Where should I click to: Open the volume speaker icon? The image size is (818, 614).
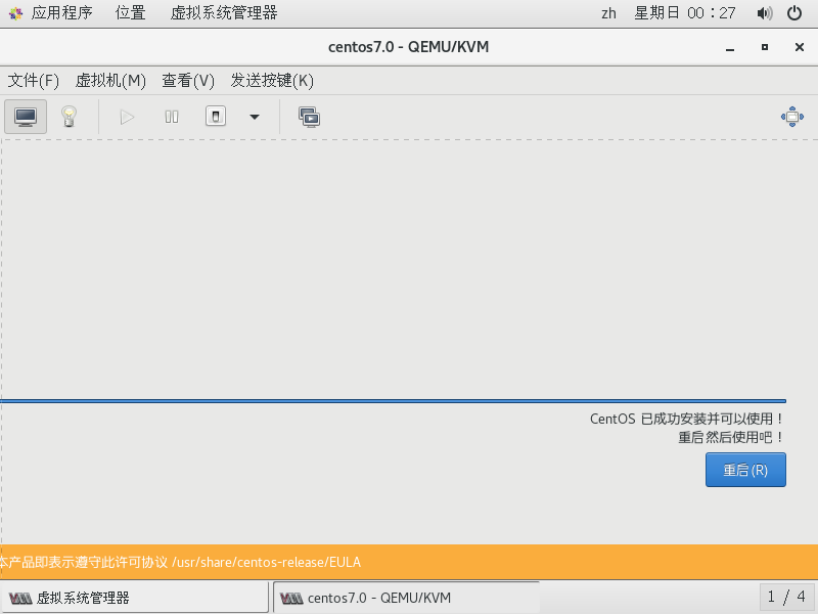(764, 13)
